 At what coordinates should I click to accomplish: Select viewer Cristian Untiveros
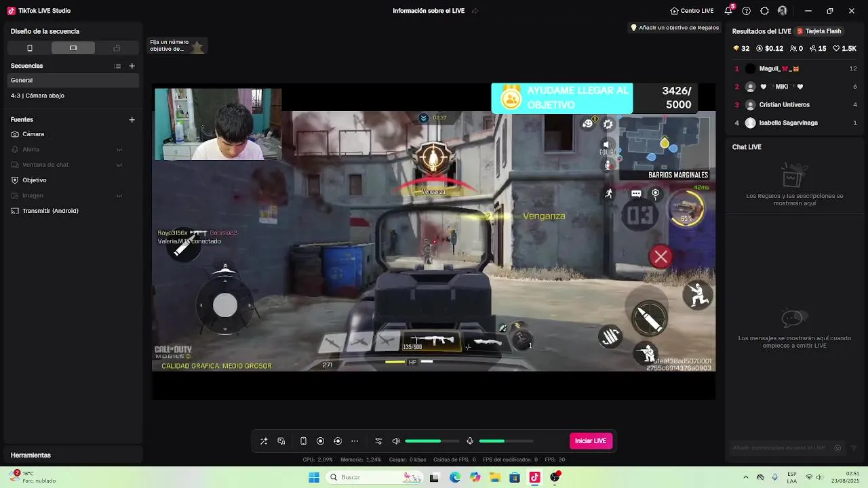pos(796,104)
